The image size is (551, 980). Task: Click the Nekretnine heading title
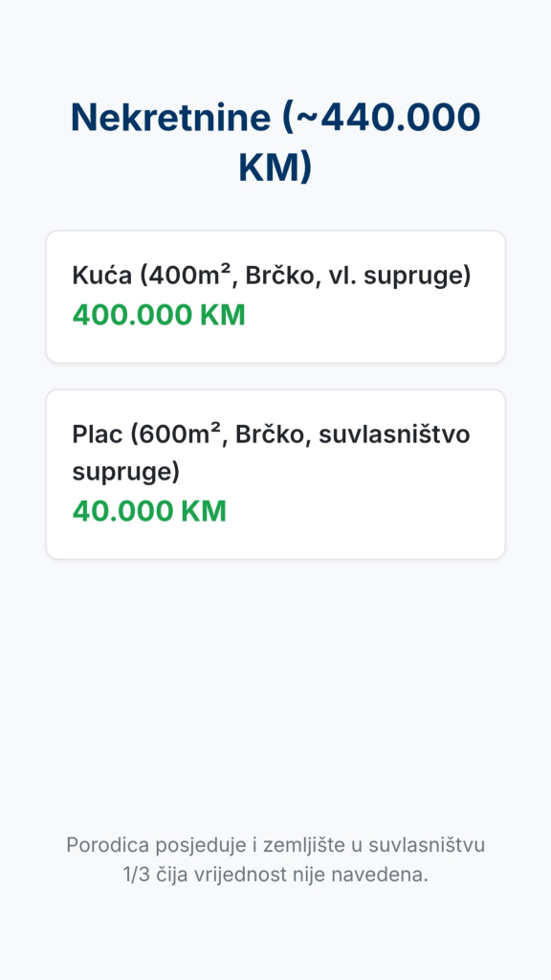click(275, 142)
